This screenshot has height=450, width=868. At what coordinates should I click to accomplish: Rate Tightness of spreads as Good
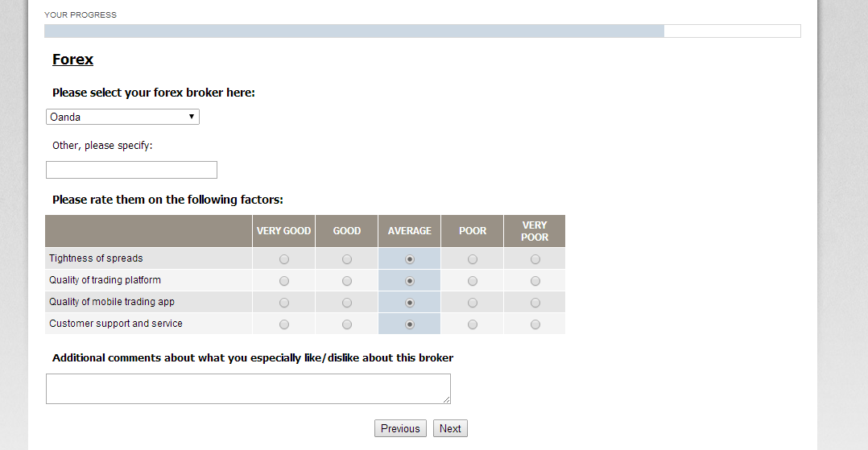(x=347, y=259)
